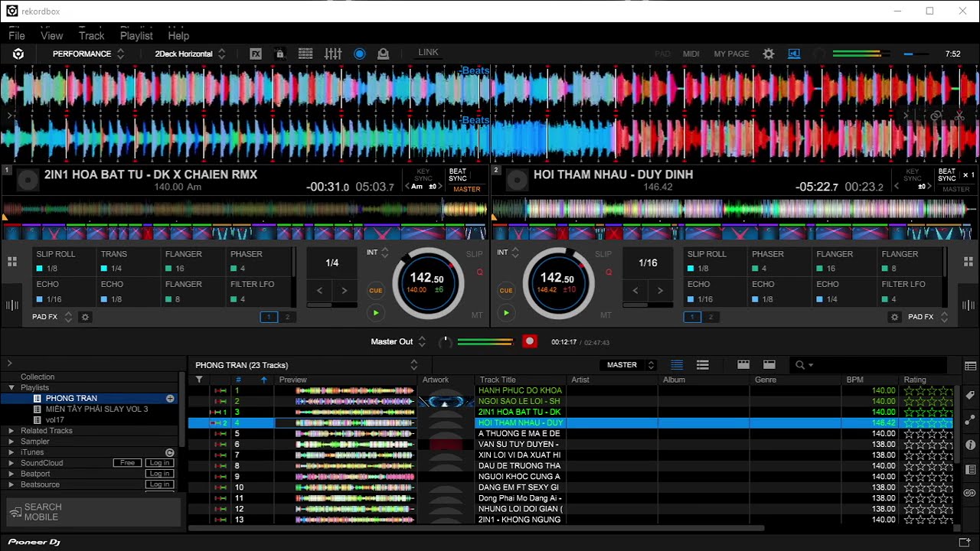Play Deck 1 with green play button

click(375, 312)
